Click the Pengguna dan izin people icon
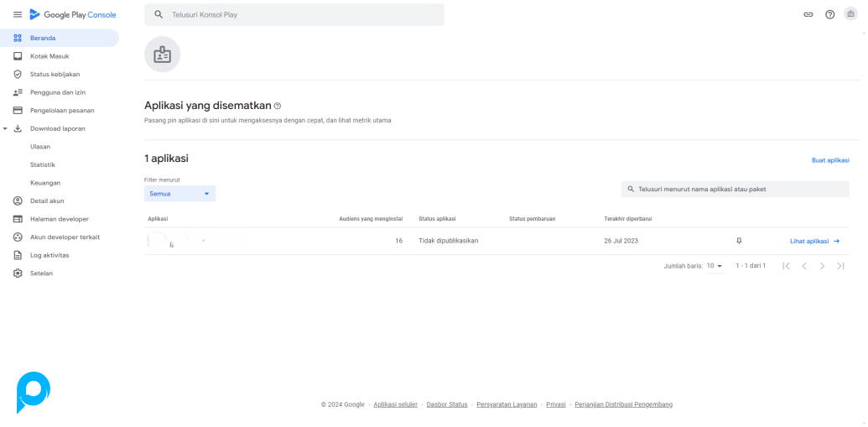 tap(18, 92)
